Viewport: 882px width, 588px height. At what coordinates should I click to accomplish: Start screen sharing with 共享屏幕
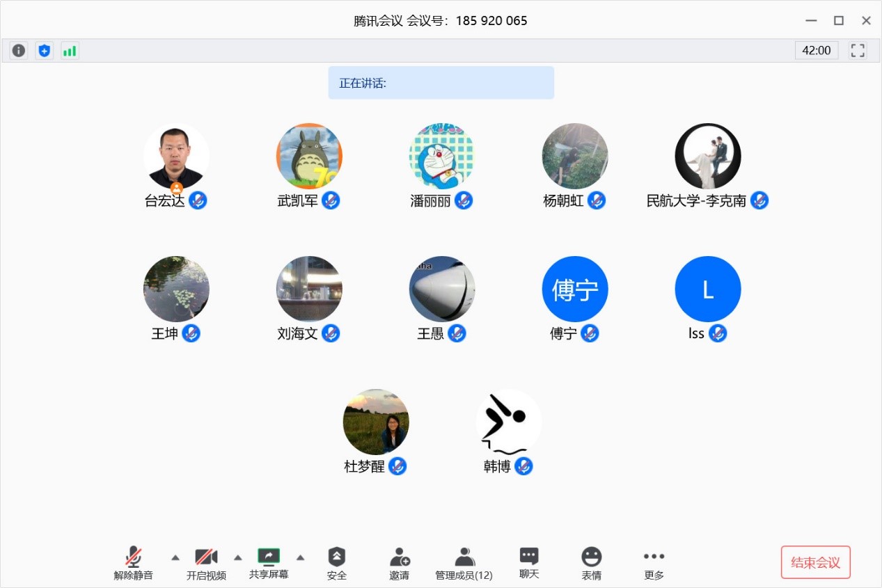tap(269, 563)
